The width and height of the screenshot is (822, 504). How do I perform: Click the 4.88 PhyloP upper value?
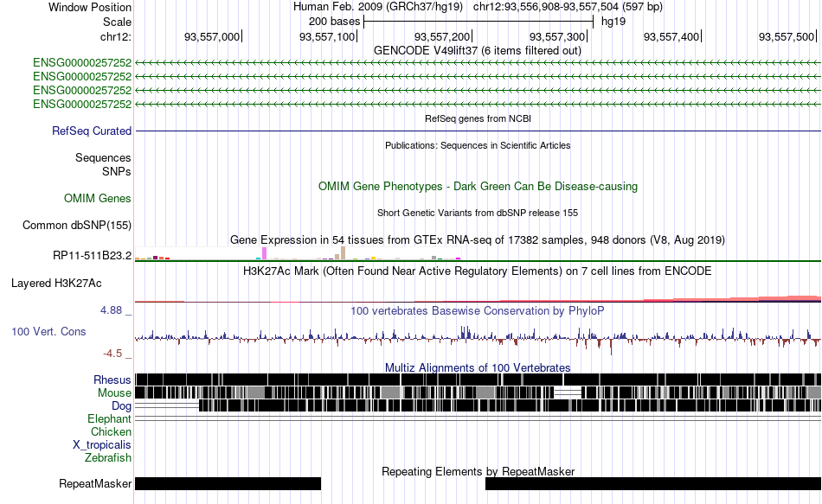pyautogui.click(x=111, y=310)
